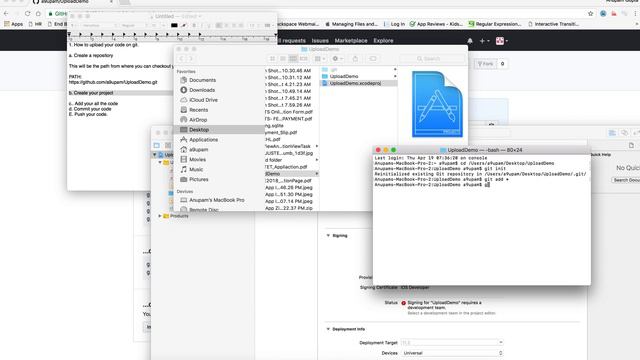Open Log In bookmark
Image resolution: width=640 pixels, height=360 pixels.
394,24
